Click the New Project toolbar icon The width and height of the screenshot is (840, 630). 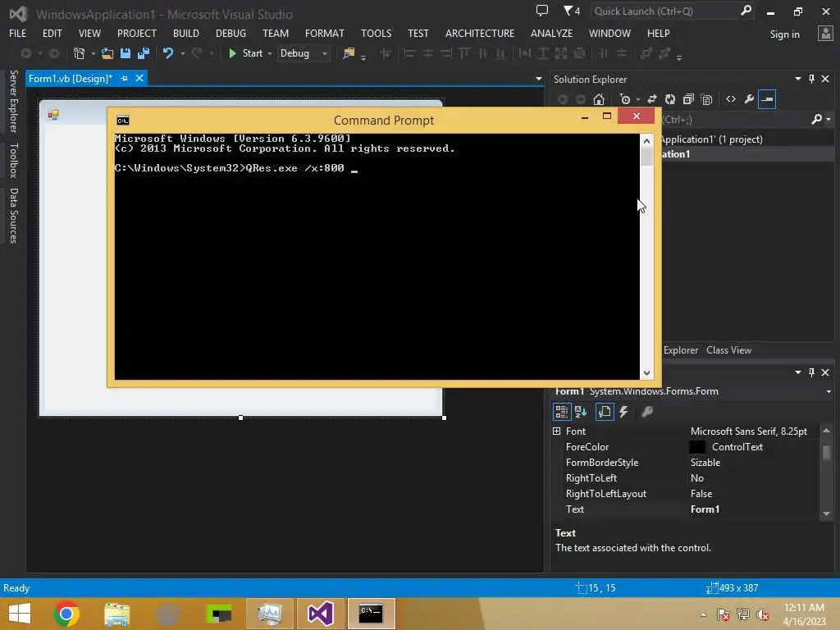[79, 53]
